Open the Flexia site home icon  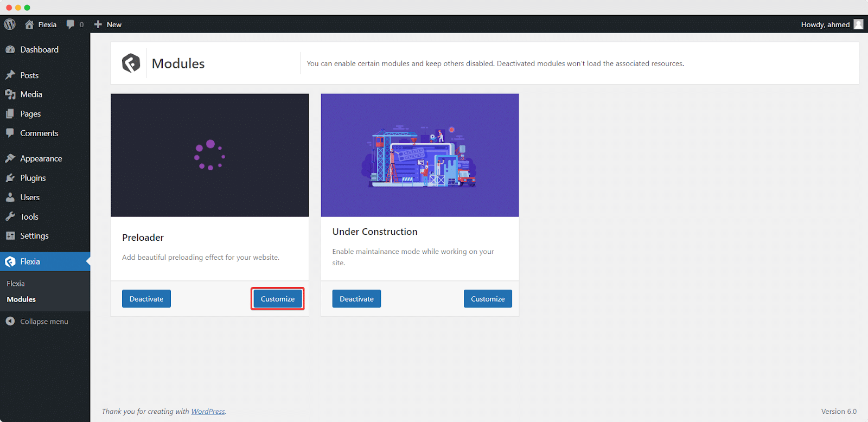click(x=29, y=24)
